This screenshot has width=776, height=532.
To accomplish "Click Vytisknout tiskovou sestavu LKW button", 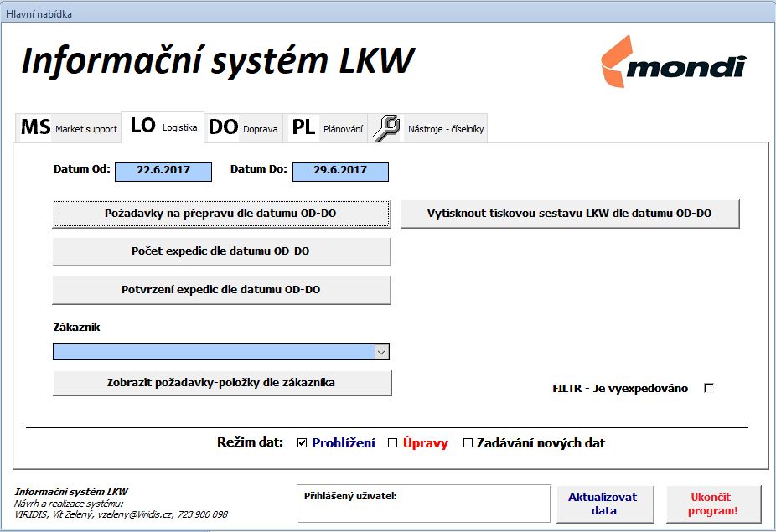I will click(x=570, y=214).
